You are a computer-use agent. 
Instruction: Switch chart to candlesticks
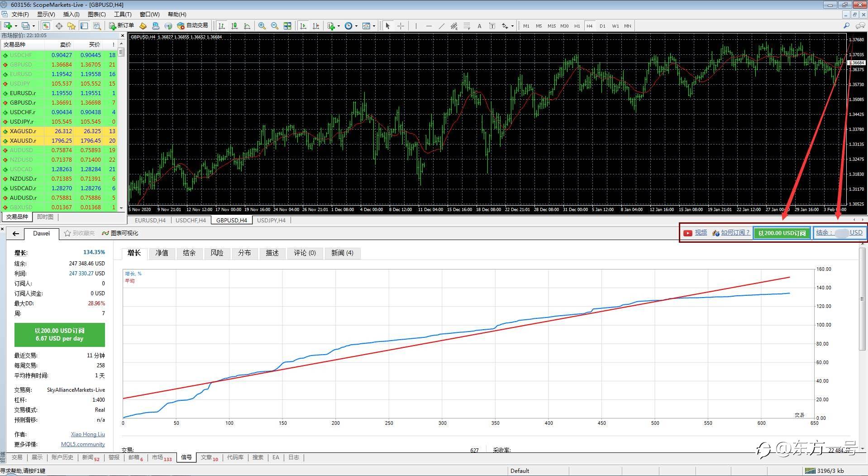[234, 26]
